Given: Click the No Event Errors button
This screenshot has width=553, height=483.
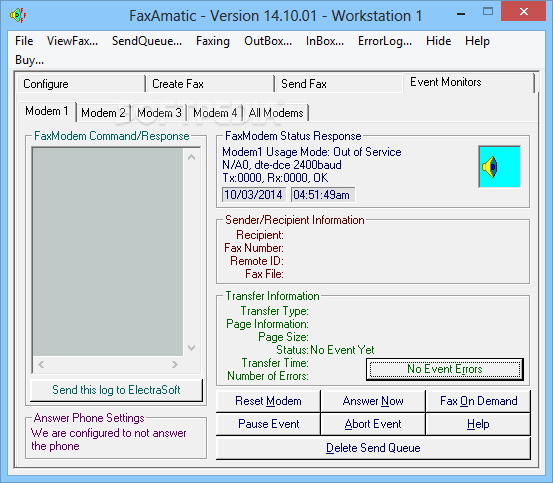Looking at the screenshot, I should [x=445, y=369].
